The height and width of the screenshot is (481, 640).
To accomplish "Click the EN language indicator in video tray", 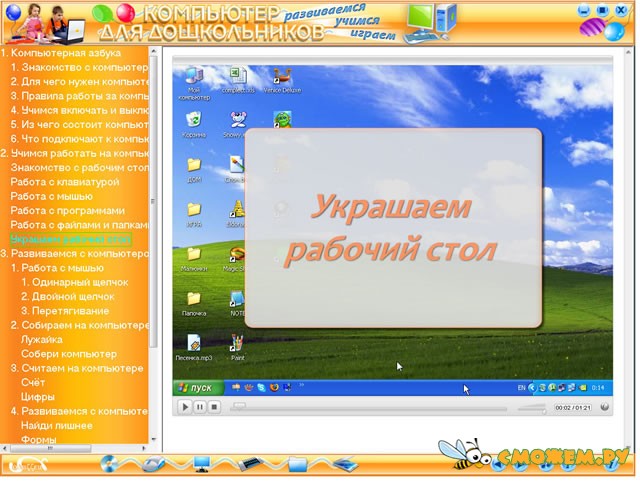I will click(x=521, y=387).
